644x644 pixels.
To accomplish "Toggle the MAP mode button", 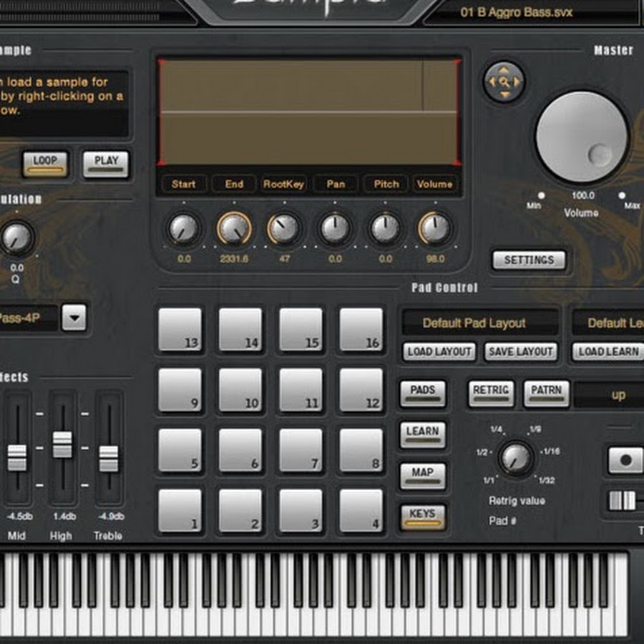I will point(423,476).
